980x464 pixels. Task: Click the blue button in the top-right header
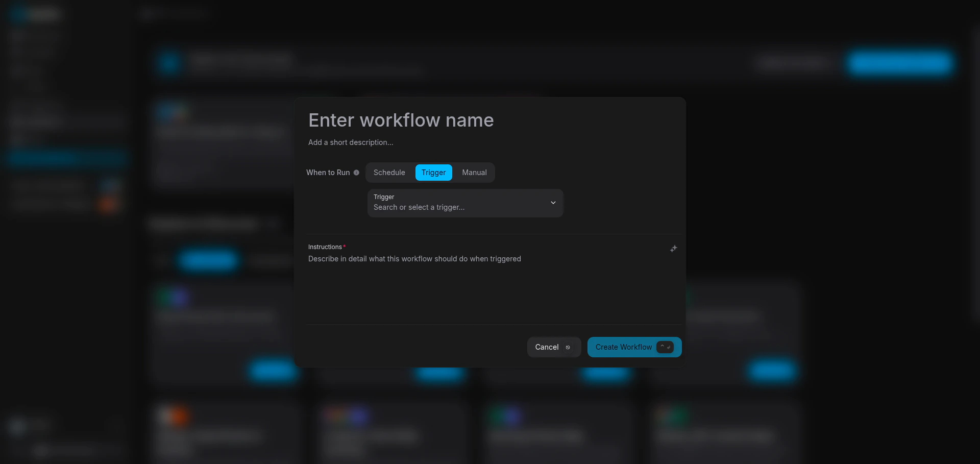(900, 63)
